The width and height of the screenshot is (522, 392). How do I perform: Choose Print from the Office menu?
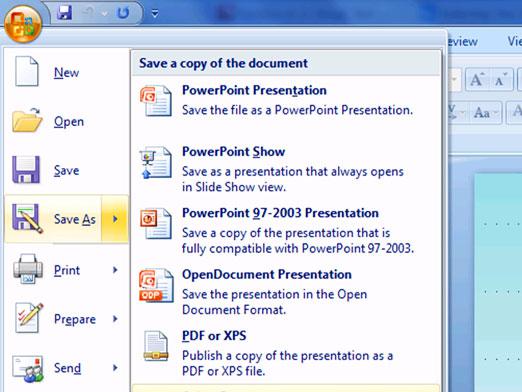[x=67, y=270]
